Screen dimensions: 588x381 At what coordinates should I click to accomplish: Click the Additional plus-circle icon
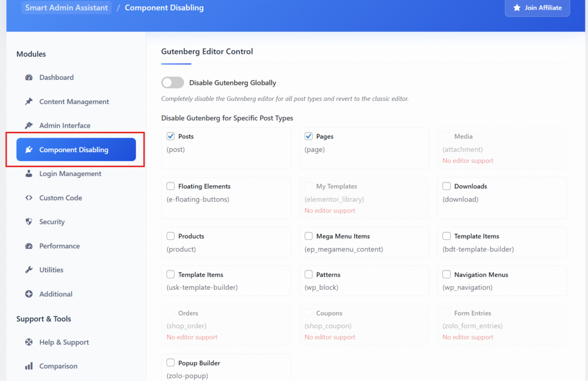click(x=29, y=294)
